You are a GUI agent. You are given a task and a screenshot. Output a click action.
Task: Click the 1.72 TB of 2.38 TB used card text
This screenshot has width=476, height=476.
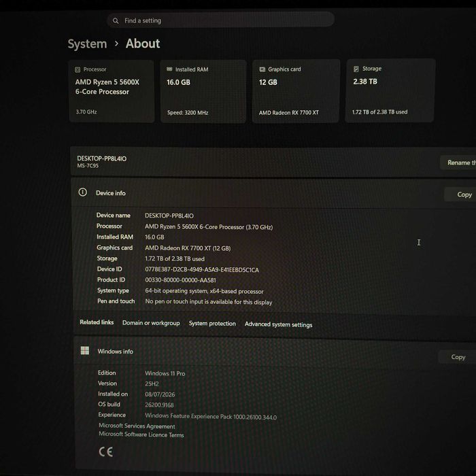pos(379,112)
